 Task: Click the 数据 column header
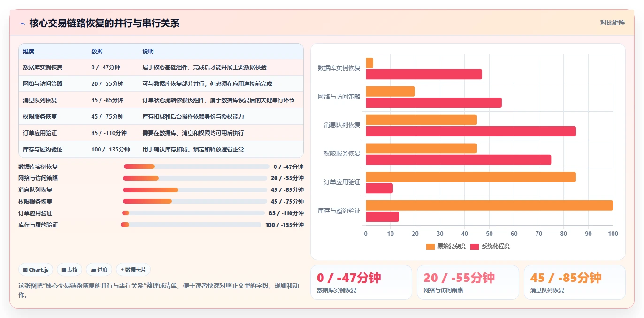[97, 52]
